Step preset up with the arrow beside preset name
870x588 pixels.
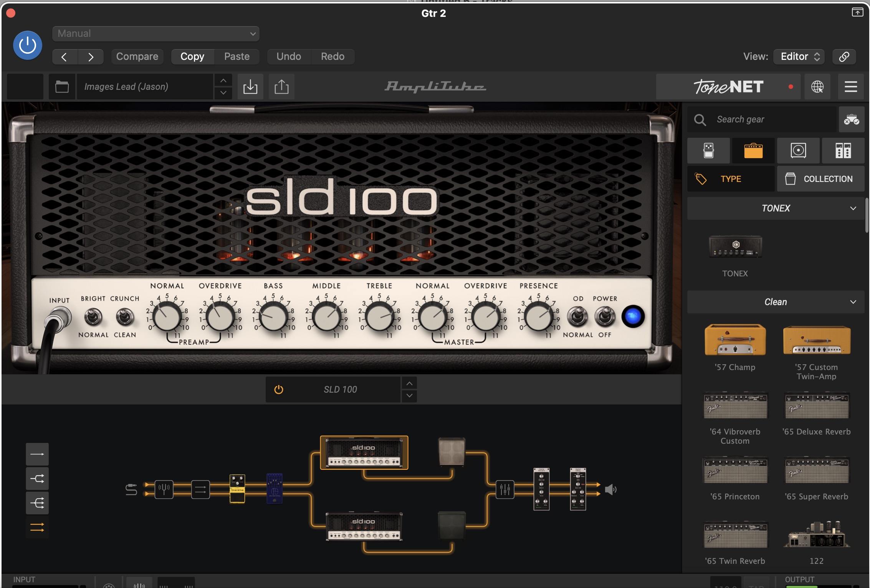[223, 81]
